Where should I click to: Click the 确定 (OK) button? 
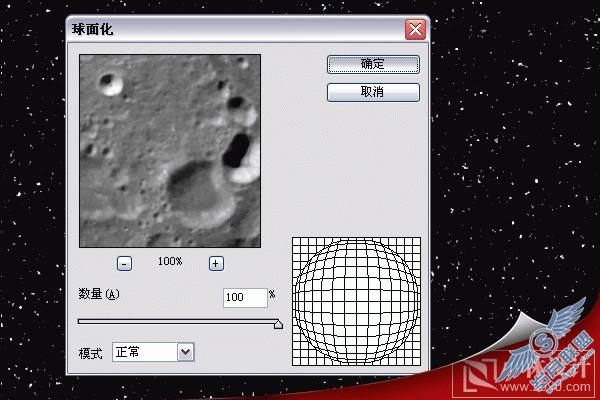click(373, 64)
